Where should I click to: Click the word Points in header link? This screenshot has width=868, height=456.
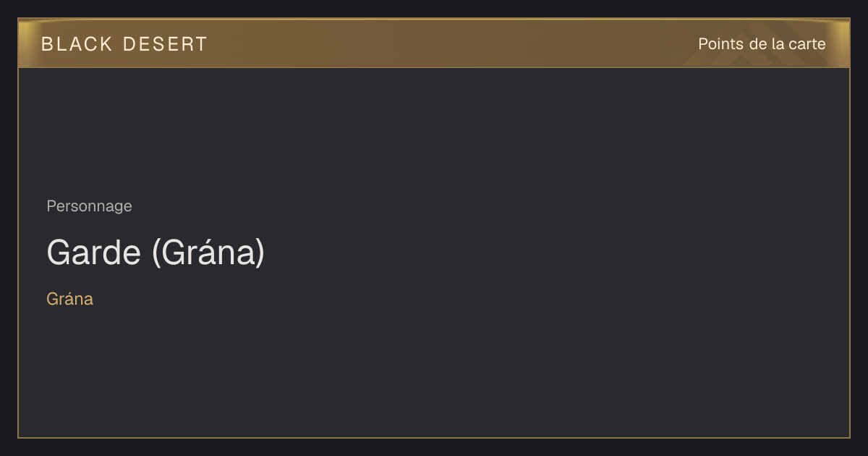pos(720,44)
